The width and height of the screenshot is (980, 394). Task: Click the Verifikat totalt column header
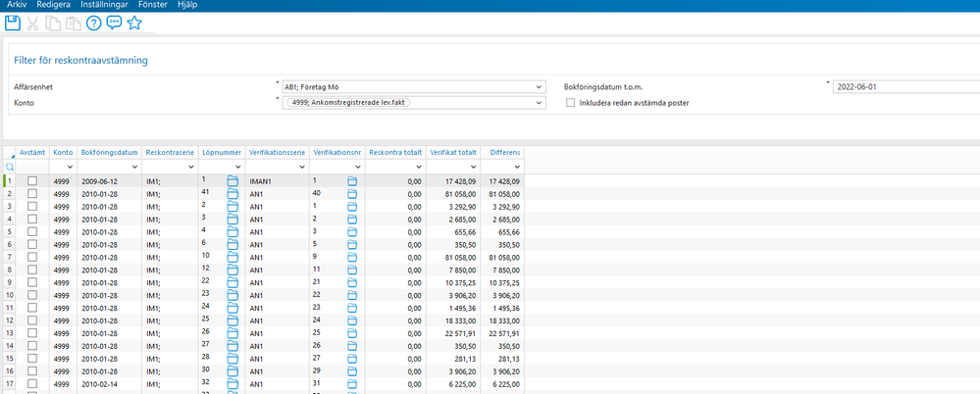pos(453,153)
